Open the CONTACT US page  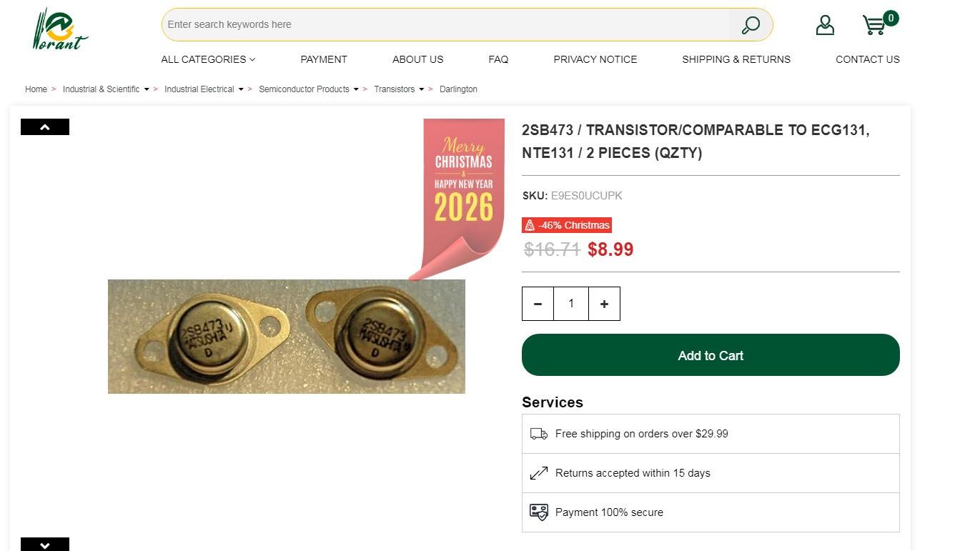(x=867, y=59)
